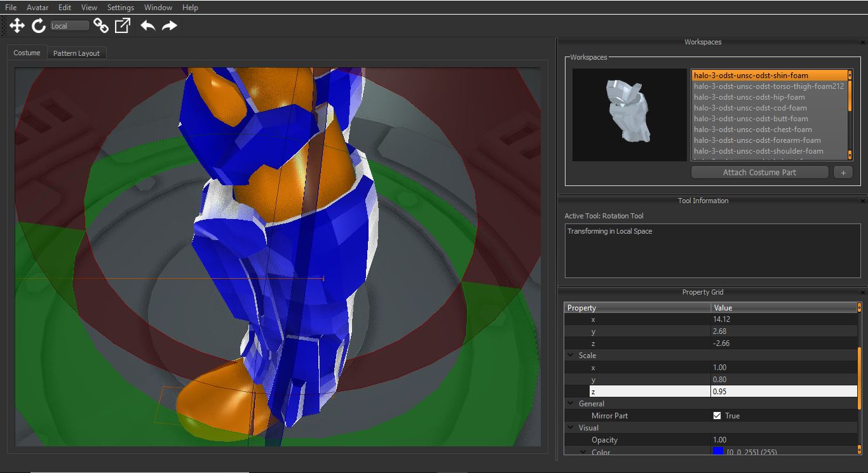Select halo-3-odst-unsc-odst-shin-foam workspace
This screenshot has height=473, width=868.
(770, 75)
